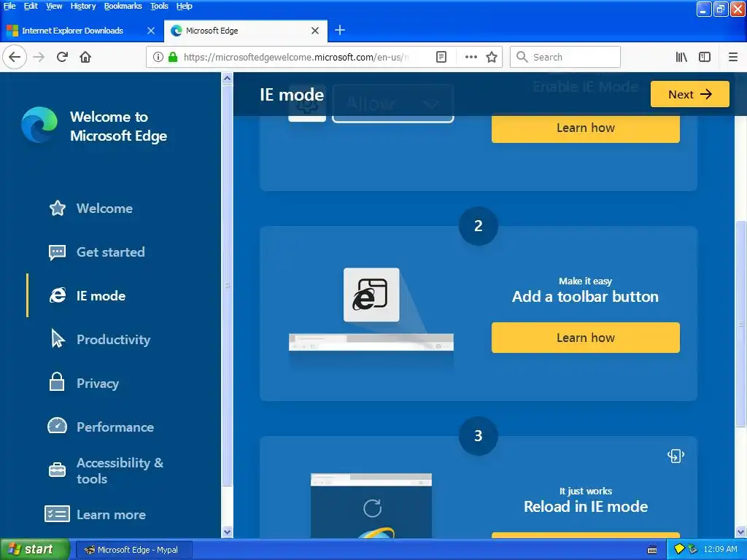The height and width of the screenshot is (560, 747).
Task: Click Microsoft Edge - Mypal taskbar button
Action: [x=134, y=550]
